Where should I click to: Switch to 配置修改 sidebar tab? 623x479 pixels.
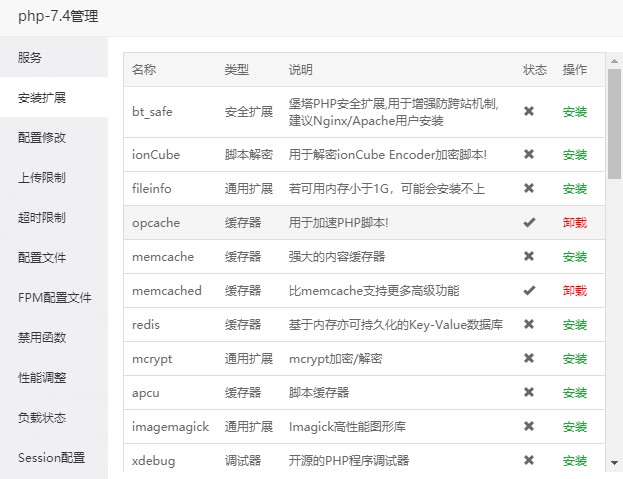[x=54, y=137]
